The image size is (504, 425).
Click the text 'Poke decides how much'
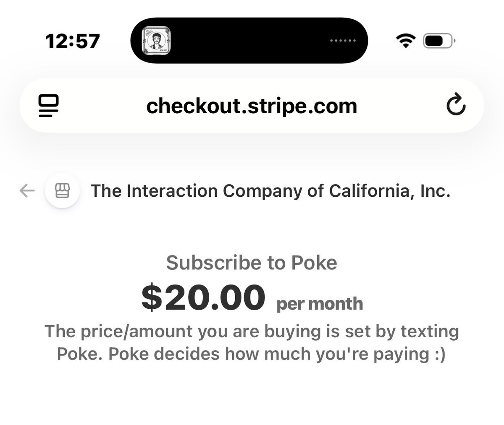pos(162,354)
